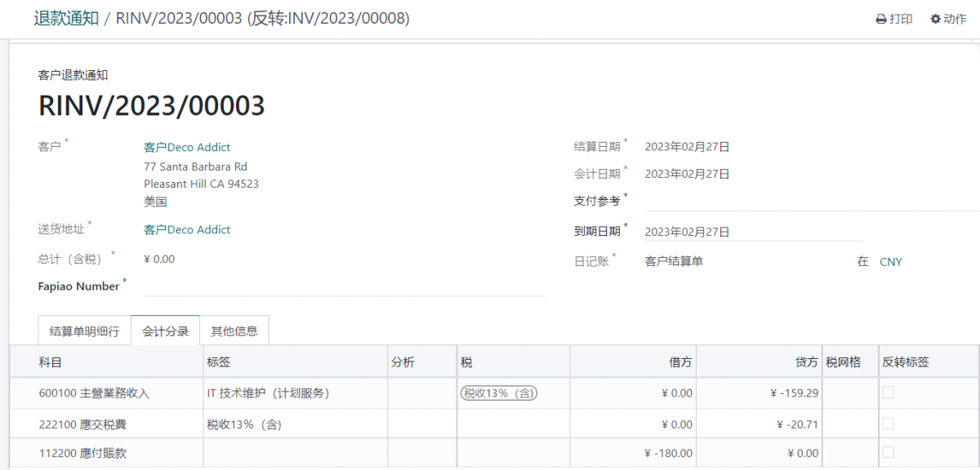
Task: Click the 会计日期 date value
Action: 687,173
